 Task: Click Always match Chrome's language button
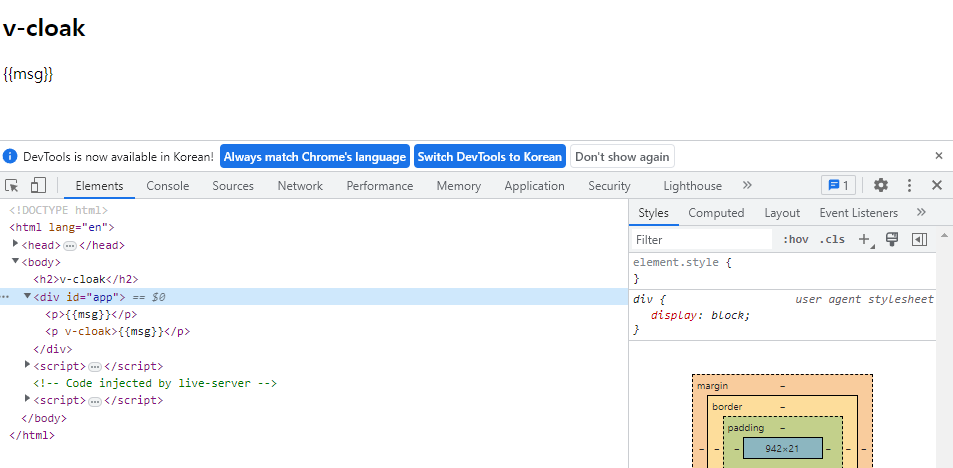point(315,156)
